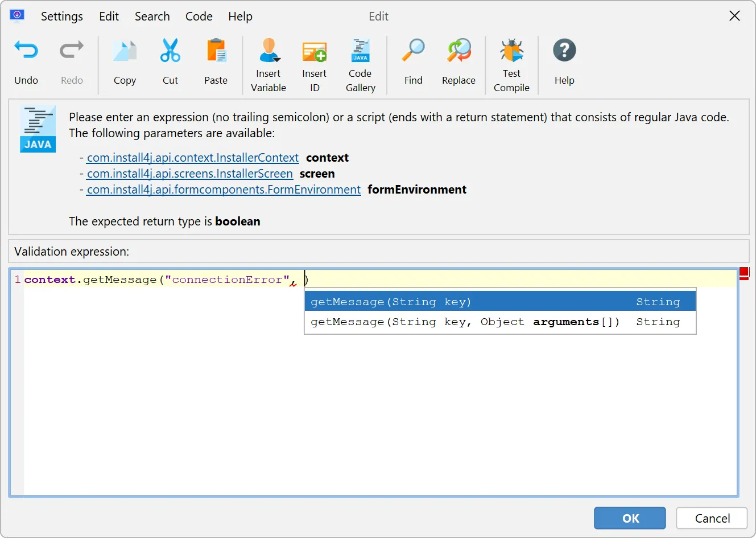
Task: Open the InstallerScreen API link
Action: (190, 174)
